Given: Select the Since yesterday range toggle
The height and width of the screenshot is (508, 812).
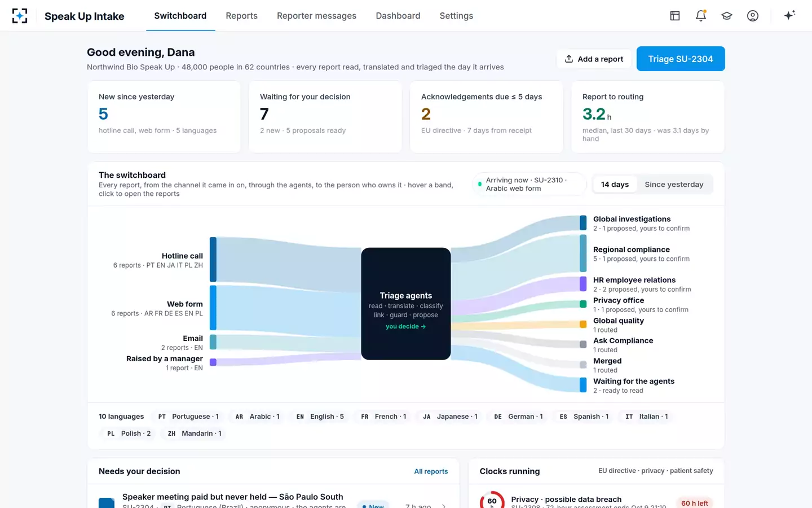Looking at the screenshot, I should pos(674,185).
